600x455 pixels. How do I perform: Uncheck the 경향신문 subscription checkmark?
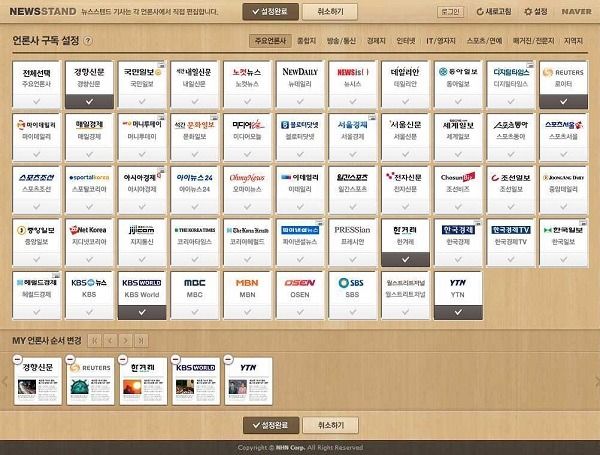coord(89,101)
